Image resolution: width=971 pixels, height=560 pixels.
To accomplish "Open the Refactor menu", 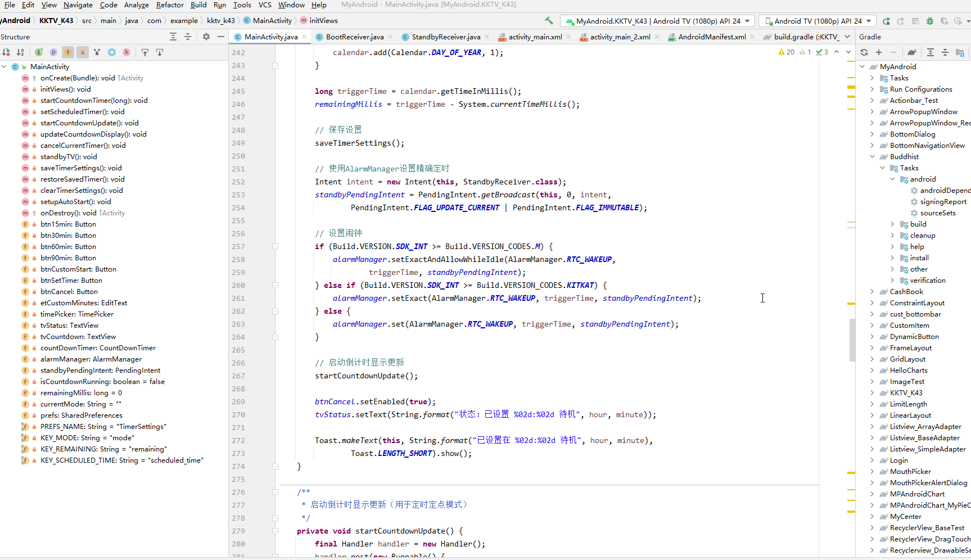I will 170,5.
